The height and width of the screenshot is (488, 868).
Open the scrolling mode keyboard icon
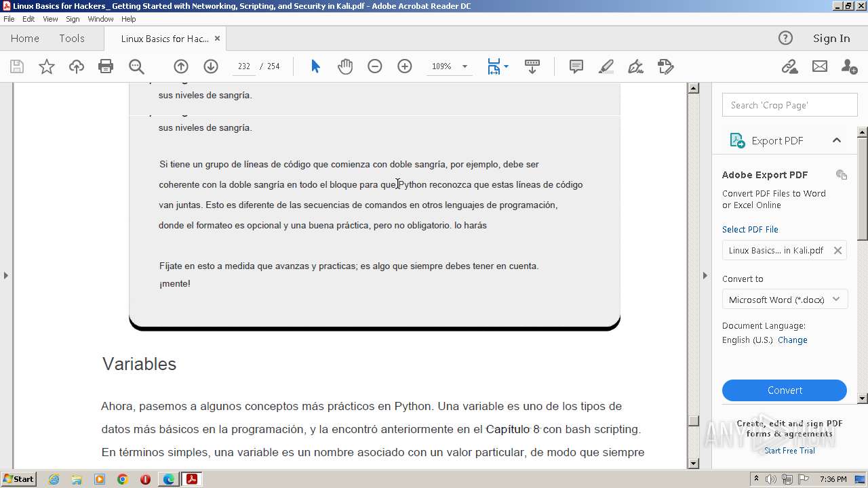(x=532, y=66)
